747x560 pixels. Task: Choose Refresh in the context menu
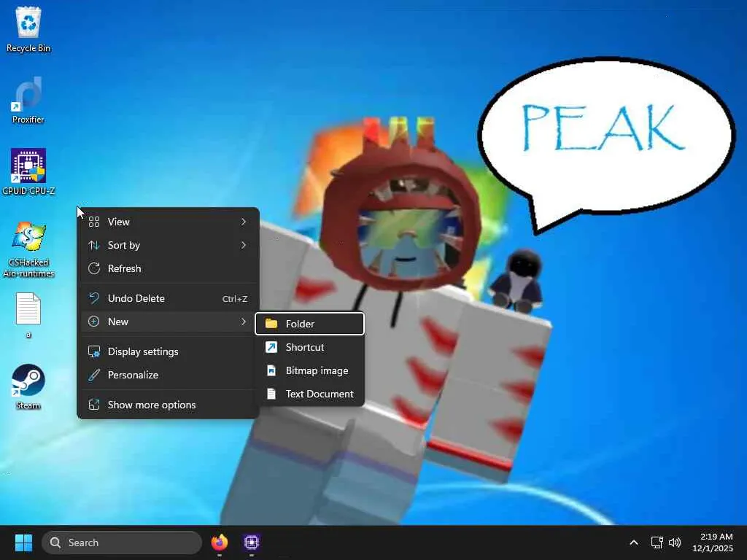(x=168, y=268)
